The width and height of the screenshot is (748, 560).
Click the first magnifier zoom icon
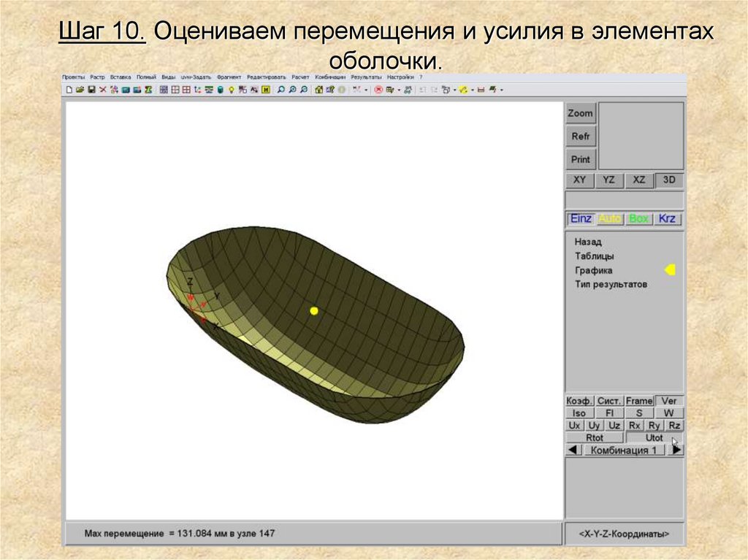[280, 90]
